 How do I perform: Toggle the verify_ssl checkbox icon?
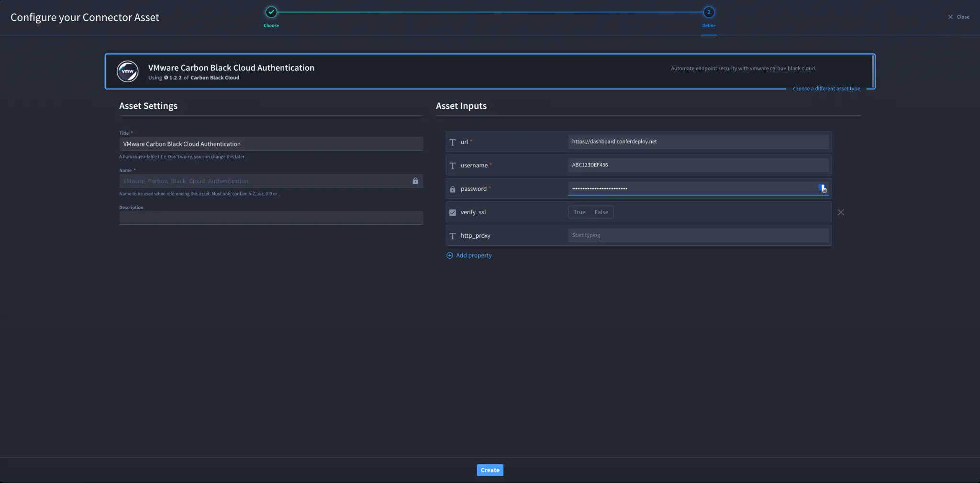(x=452, y=212)
